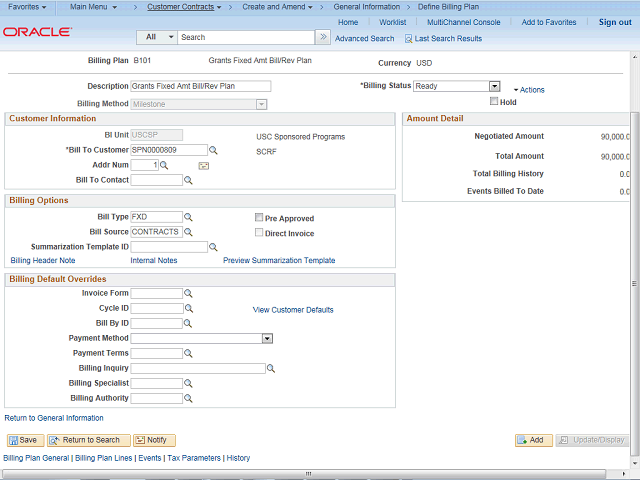
Task: Expand the Actions menu
Action: click(x=531, y=90)
